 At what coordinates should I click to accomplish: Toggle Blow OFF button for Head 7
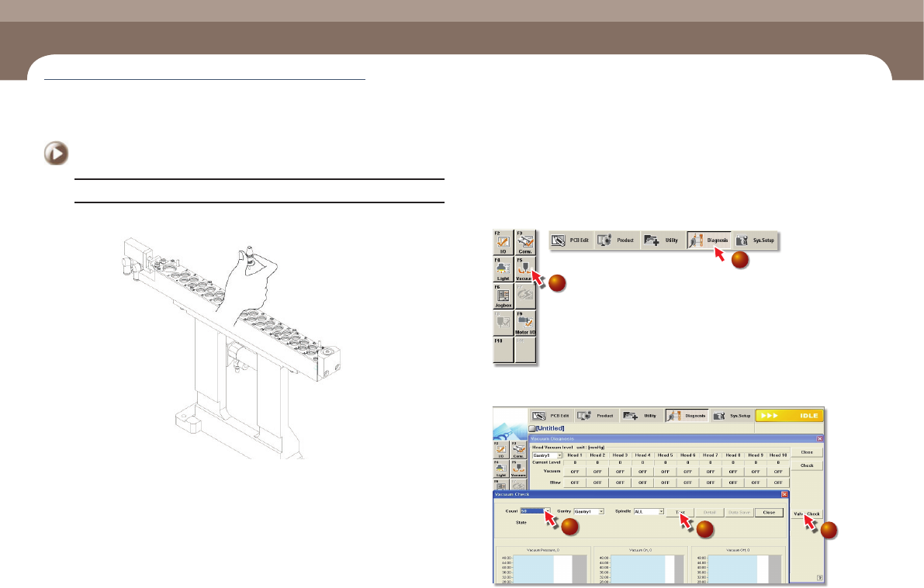(711, 483)
